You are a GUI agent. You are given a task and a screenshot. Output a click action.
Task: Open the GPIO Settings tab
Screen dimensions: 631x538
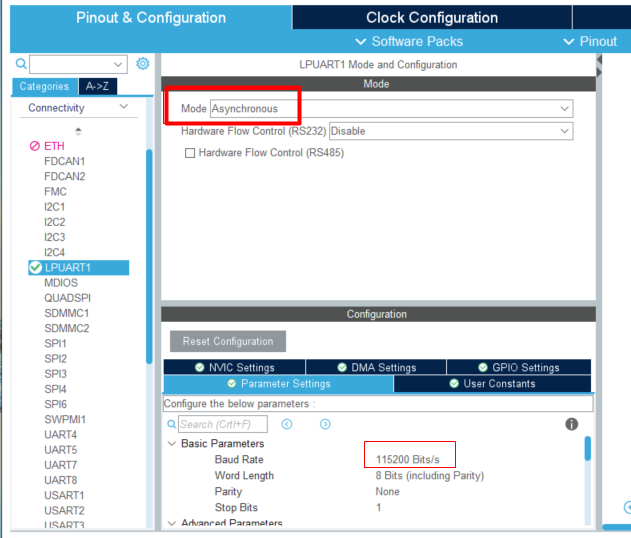(x=519, y=367)
